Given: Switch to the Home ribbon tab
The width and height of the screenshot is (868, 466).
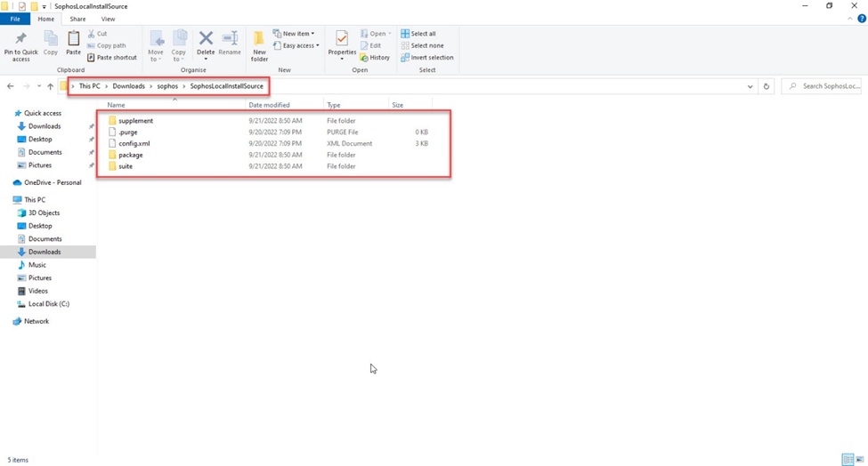Looking at the screenshot, I should pyautogui.click(x=46, y=19).
